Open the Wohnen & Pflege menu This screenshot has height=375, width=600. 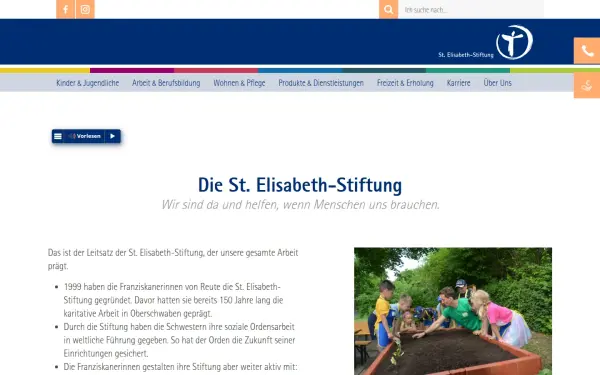[239, 83]
